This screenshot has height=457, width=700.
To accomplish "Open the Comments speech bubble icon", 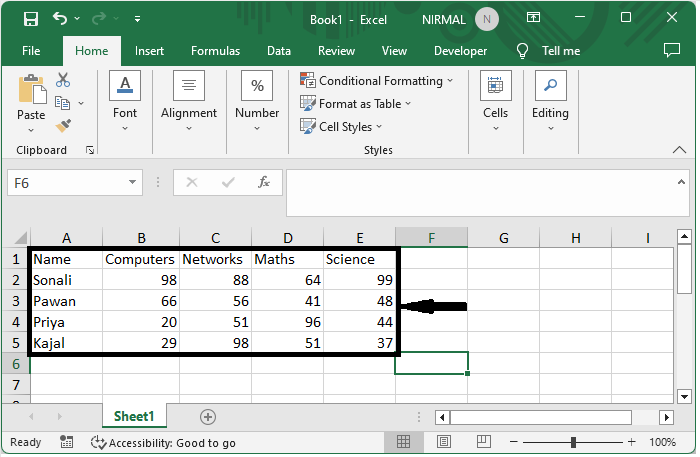I will pyautogui.click(x=672, y=51).
